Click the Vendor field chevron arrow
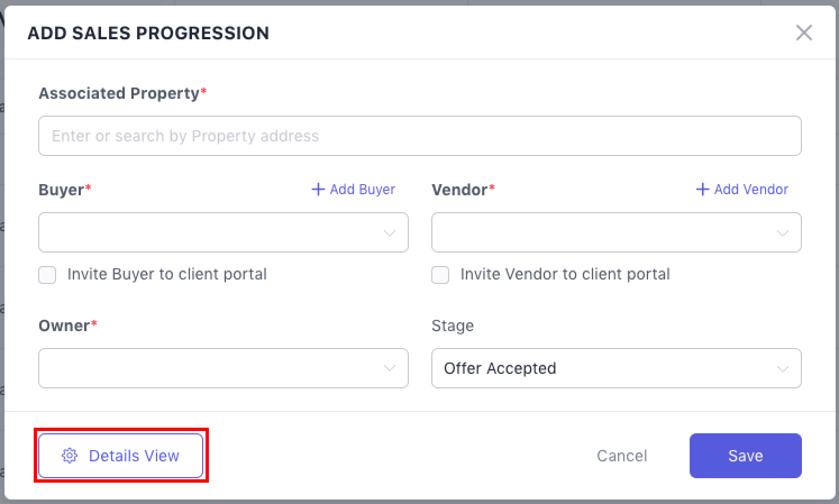The height and width of the screenshot is (504, 839). click(x=782, y=233)
